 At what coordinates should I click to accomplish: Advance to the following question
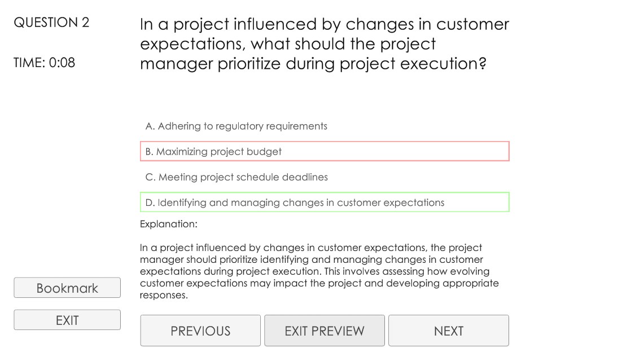[x=448, y=331]
